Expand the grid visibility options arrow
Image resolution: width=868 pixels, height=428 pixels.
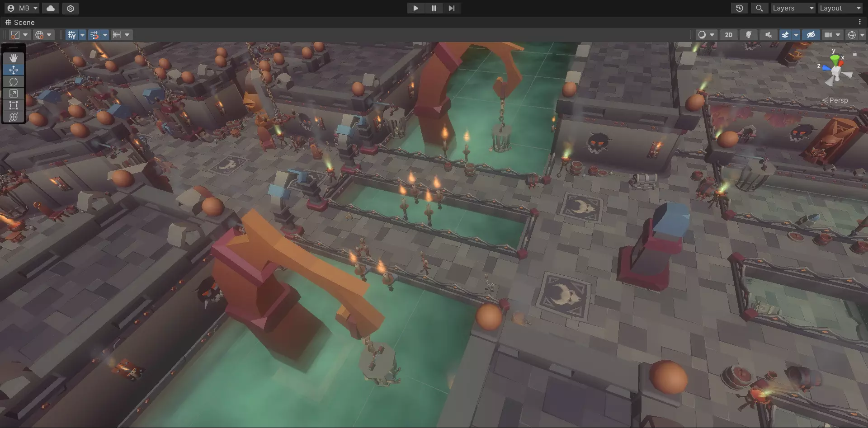click(x=82, y=35)
